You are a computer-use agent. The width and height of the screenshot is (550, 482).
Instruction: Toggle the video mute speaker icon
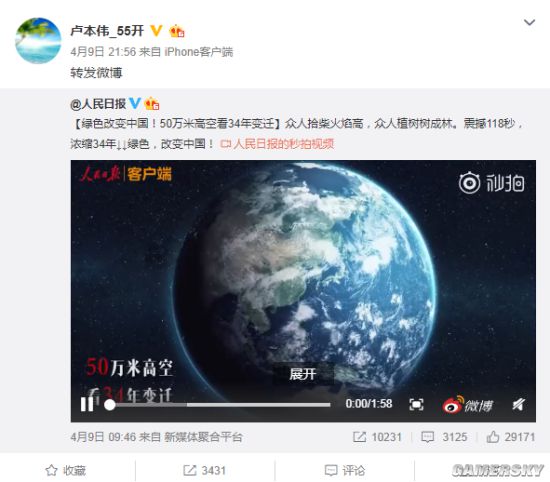tap(518, 404)
